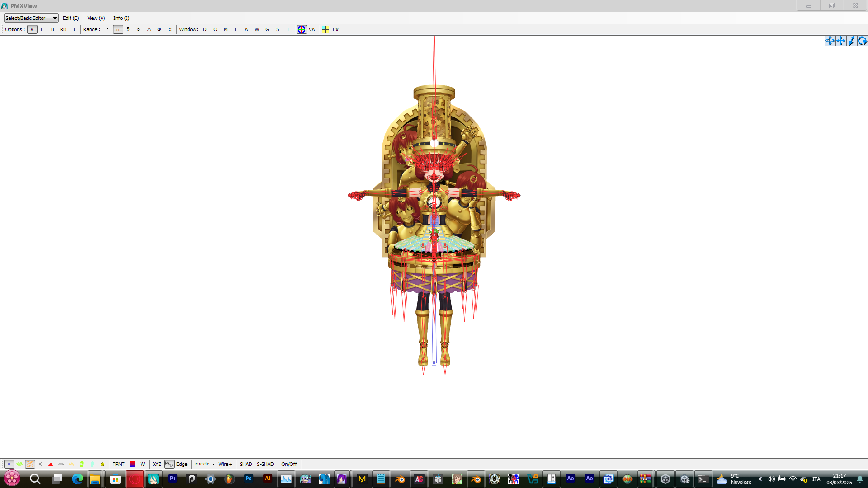Toggle the red triangle display icon

coord(51,464)
